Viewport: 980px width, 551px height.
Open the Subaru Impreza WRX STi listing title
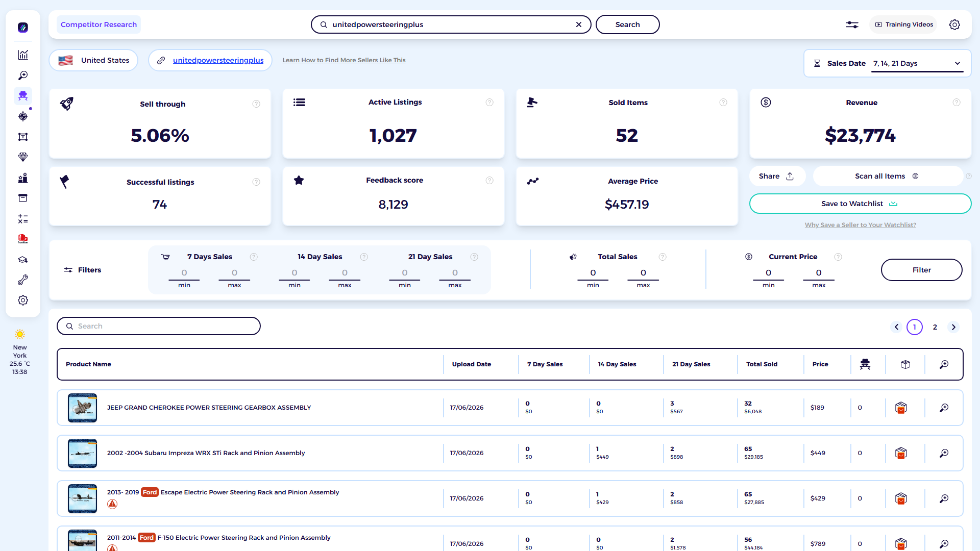[x=206, y=453]
